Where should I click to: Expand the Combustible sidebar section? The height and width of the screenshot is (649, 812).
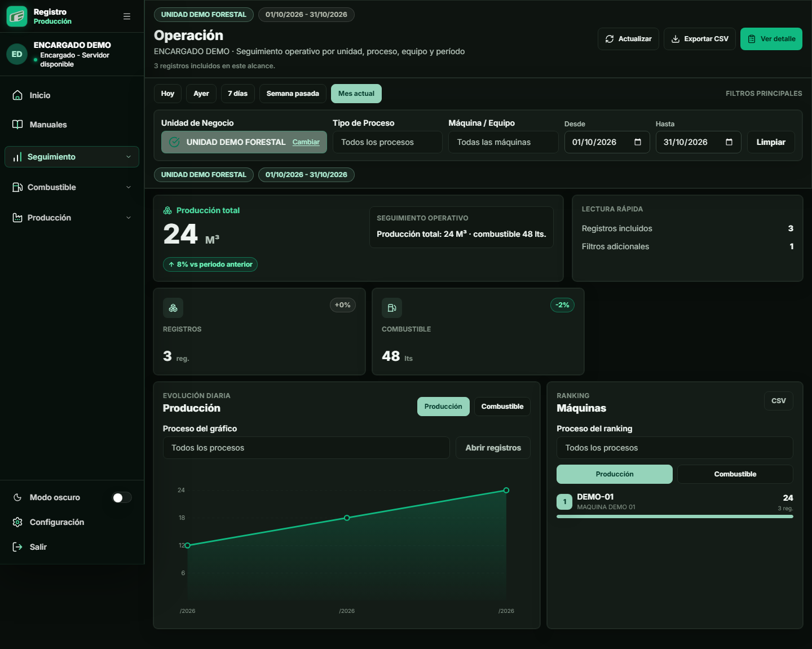click(x=72, y=187)
